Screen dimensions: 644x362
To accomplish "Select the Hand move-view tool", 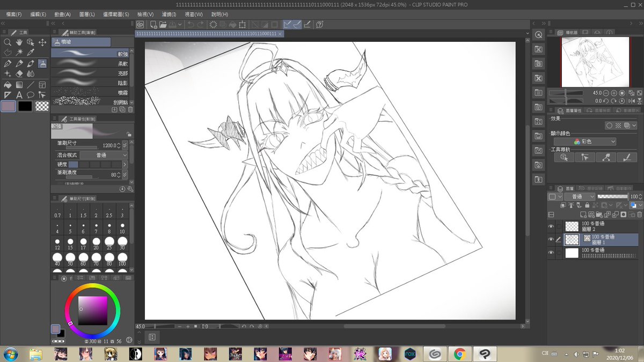I will pyautogui.click(x=19, y=42).
